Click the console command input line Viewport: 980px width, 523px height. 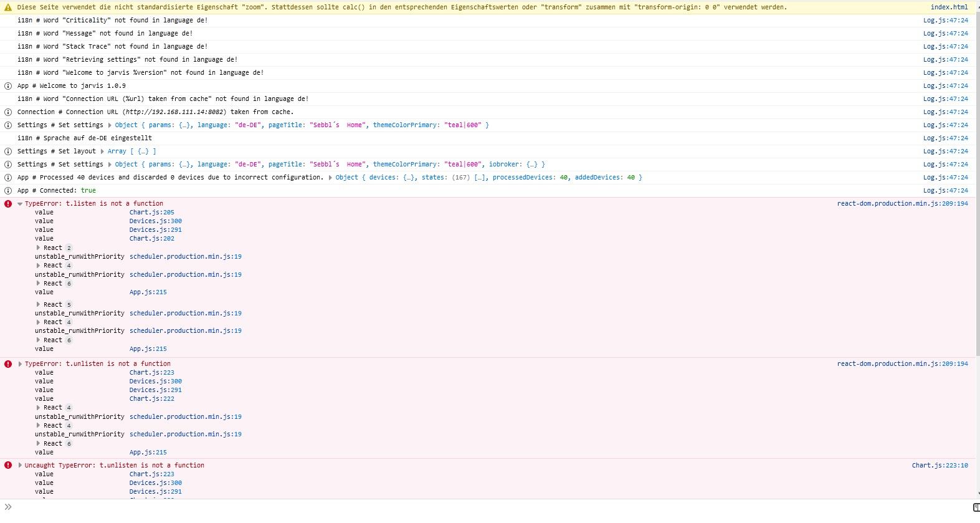(x=492, y=507)
